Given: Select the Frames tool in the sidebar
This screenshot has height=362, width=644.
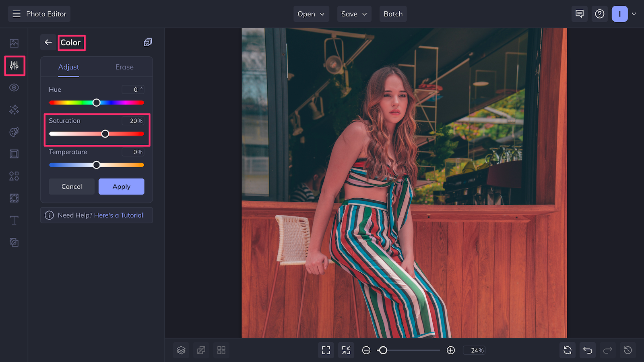Looking at the screenshot, I should point(14,154).
